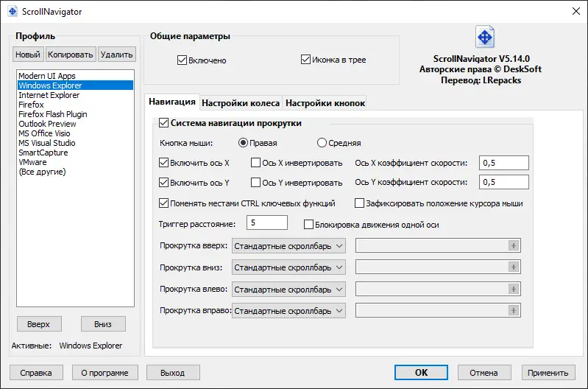The image size is (588, 389).
Task: Click Ось Y коэффициент скорости field
Action: [504, 182]
